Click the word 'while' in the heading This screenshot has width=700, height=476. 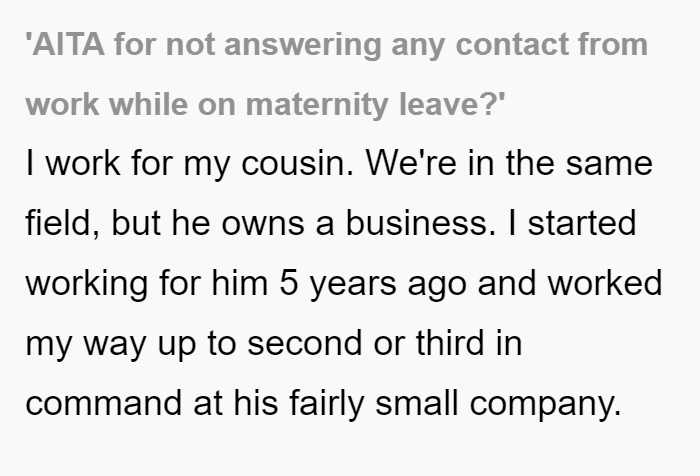click(x=148, y=104)
